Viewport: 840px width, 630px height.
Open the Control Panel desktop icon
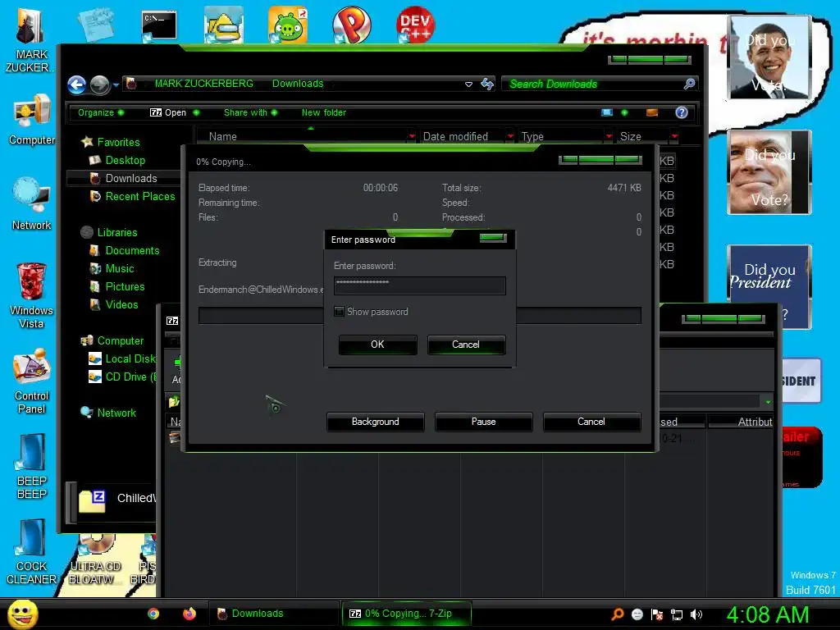(31, 381)
